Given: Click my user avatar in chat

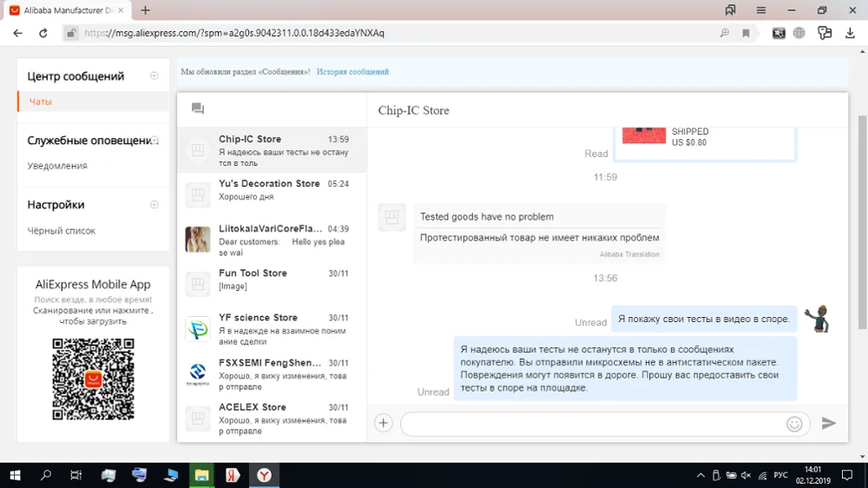Looking at the screenshot, I should (x=817, y=319).
